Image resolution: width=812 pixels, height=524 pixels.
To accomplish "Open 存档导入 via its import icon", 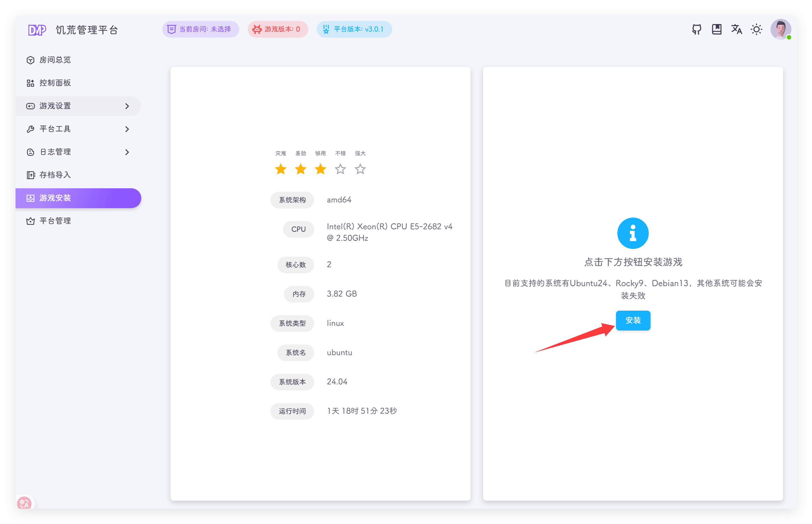I will pyautogui.click(x=30, y=175).
